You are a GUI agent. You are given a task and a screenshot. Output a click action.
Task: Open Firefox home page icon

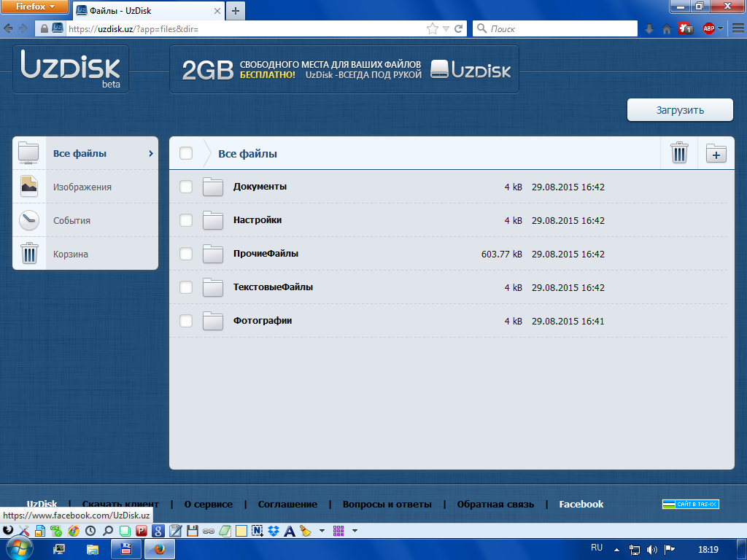point(667,29)
